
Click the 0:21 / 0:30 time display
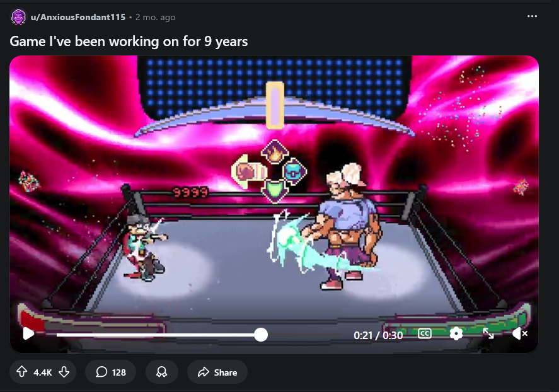[378, 335]
